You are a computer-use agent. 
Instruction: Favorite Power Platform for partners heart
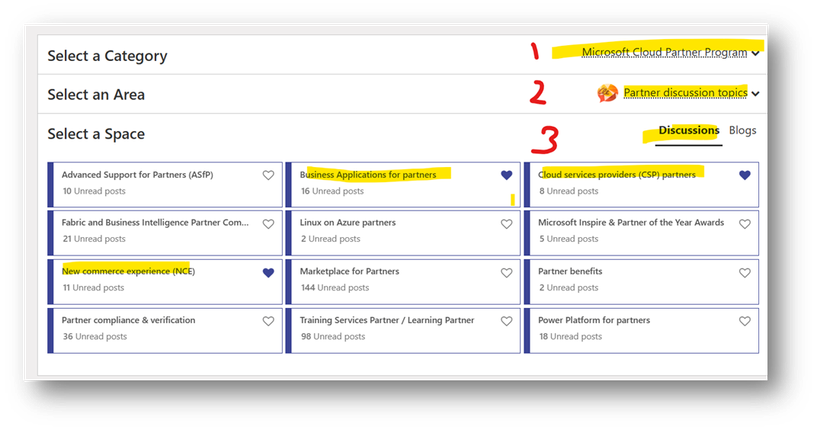tap(745, 322)
